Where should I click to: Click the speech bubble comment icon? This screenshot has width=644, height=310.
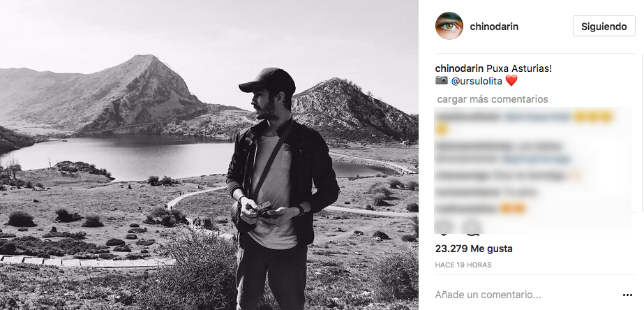click(x=472, y=228)
